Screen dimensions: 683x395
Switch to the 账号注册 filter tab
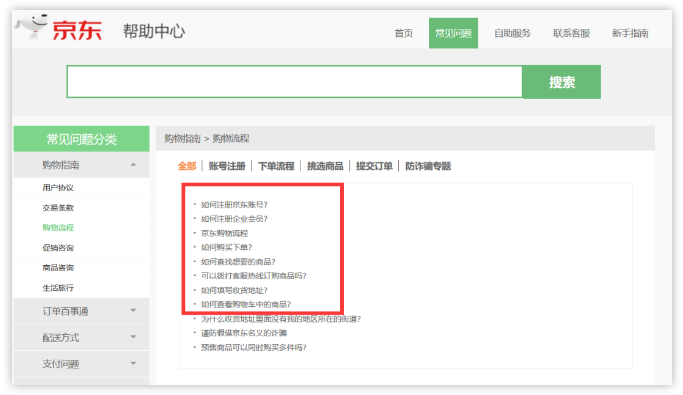tap(227, 166)
